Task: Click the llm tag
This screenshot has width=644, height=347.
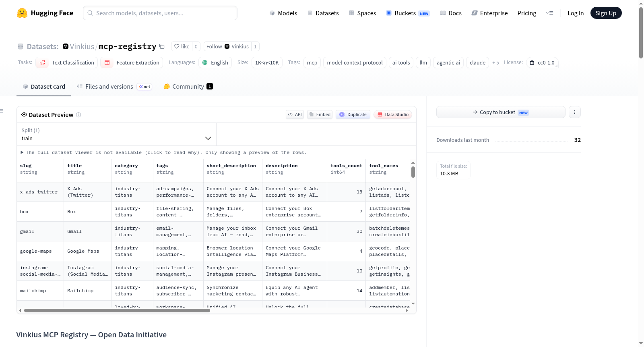Action: click(423, 62)
